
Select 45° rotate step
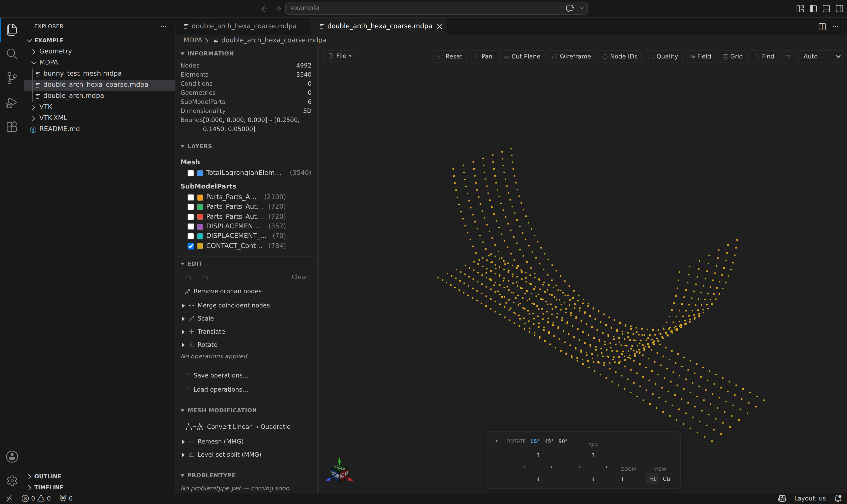(x=549, y=441)
